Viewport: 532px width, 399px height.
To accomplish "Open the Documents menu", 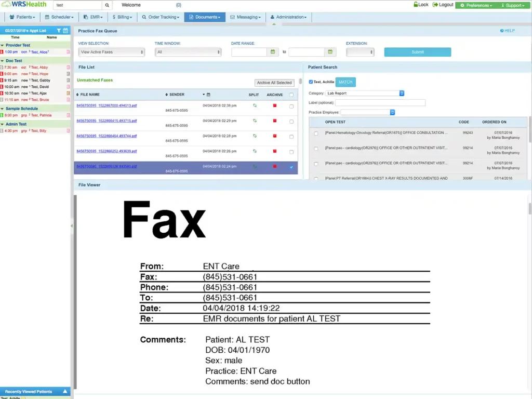I will [x=204, y=17].
